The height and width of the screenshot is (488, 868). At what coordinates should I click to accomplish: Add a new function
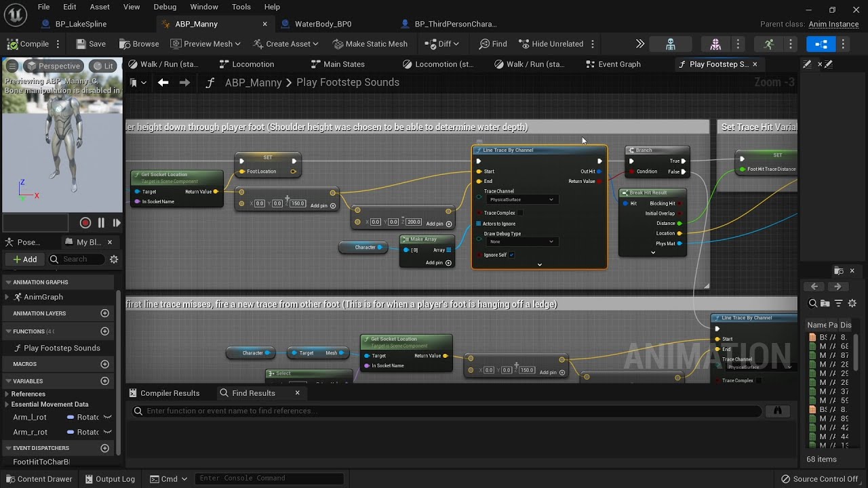pyautogui.click(x=104, y=331)
